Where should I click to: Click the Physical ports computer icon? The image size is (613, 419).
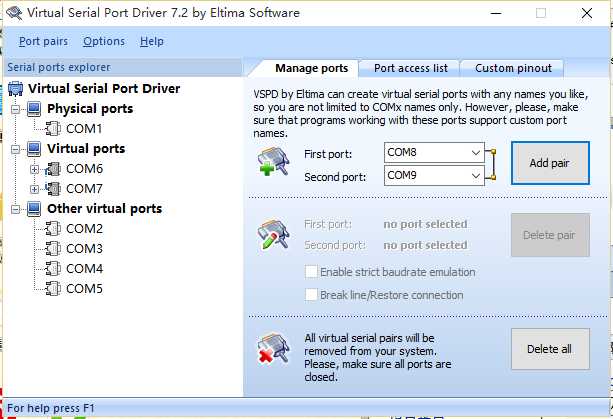coord(34,109)
